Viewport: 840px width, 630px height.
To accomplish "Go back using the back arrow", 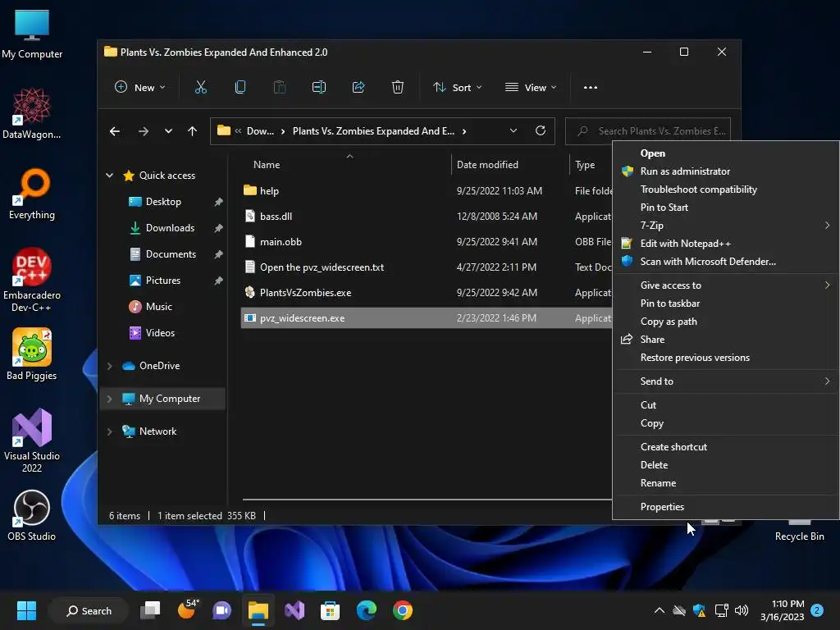I will 115,131.
